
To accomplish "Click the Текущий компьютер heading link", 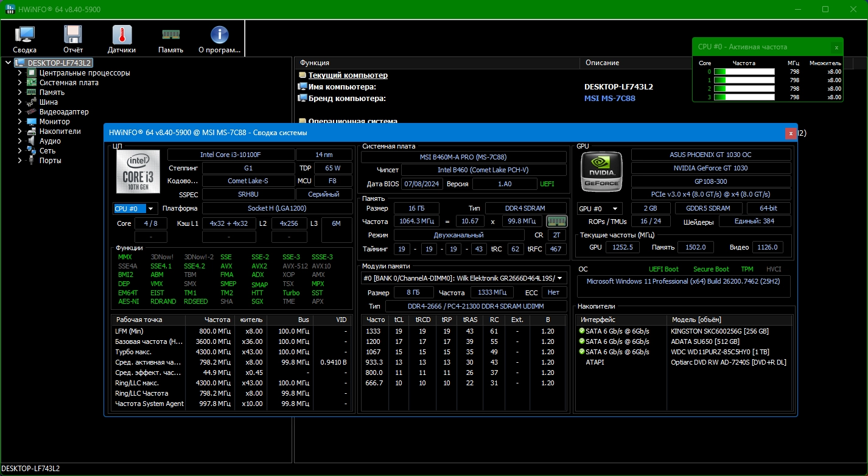I will (348, 75).
